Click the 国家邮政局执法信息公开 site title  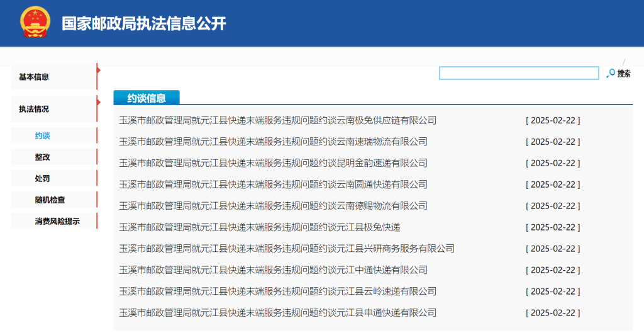click(x=143, y=24)
